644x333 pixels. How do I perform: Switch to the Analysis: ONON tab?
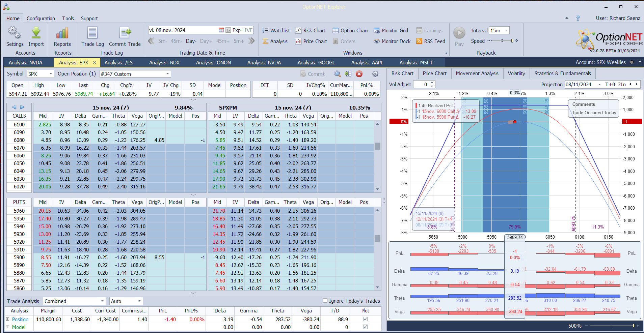click(x=214, y=62)
